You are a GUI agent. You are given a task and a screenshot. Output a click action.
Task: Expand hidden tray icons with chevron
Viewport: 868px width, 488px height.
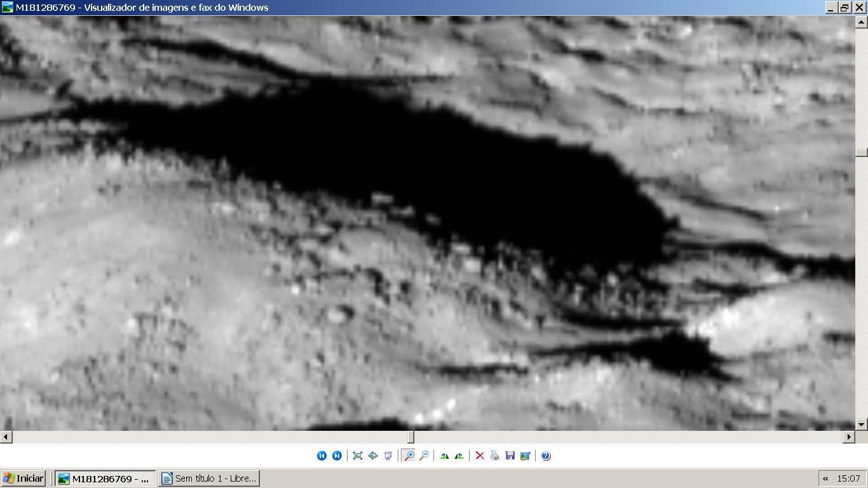(x=825, y=478)
